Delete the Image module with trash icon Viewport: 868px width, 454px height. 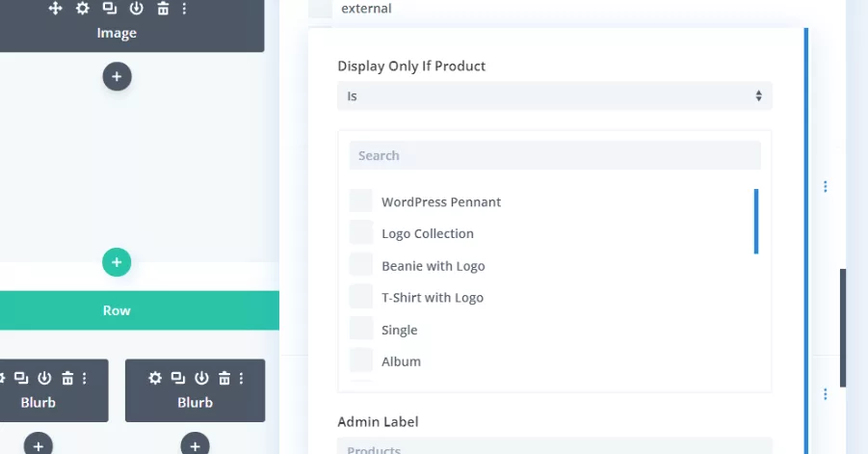[x=163, y=9]
